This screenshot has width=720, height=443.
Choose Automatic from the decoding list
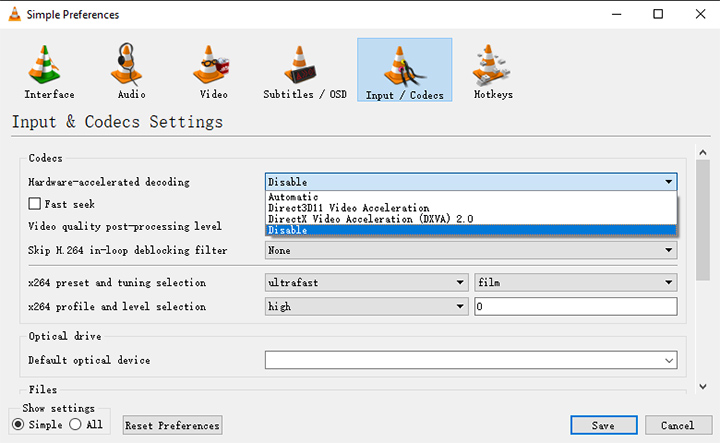pos(292,197)
